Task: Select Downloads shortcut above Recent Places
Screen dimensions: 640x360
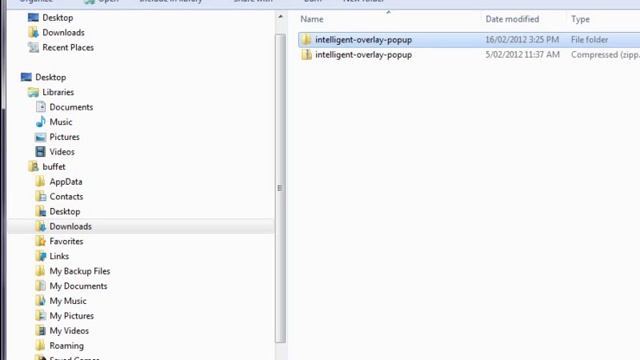Action: click(63, 32)
